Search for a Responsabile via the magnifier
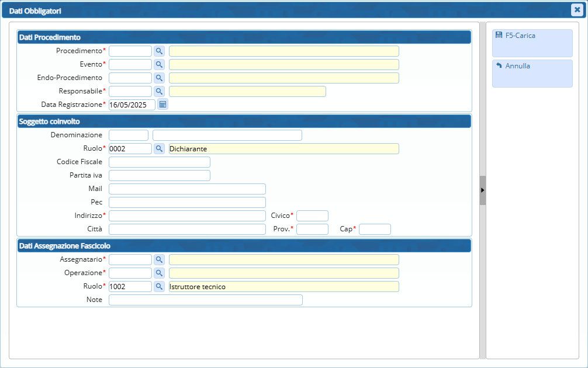Viewport: 588px width, 368px height. pyautogui.click(x=159, y=91)
